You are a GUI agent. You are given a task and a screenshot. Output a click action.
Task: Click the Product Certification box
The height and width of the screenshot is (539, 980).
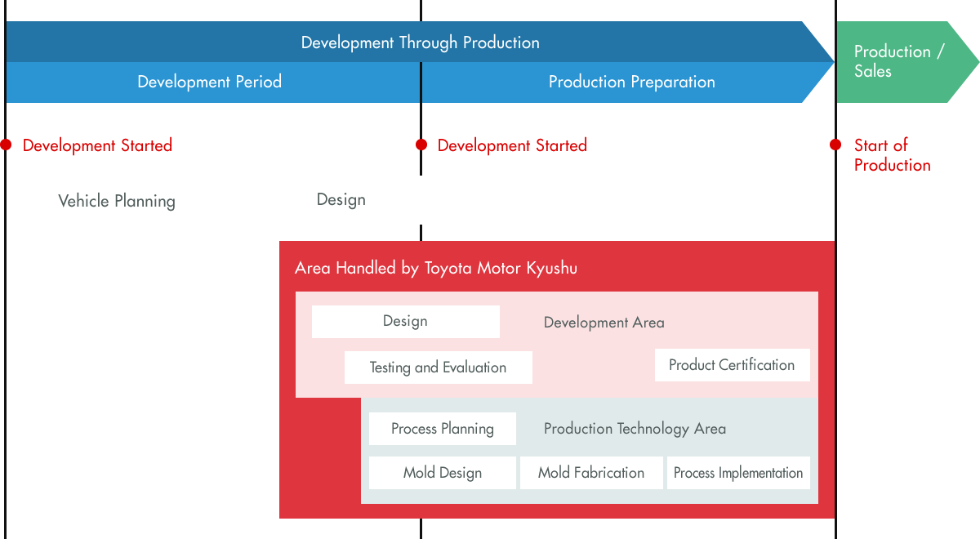[x=733, y=365]
